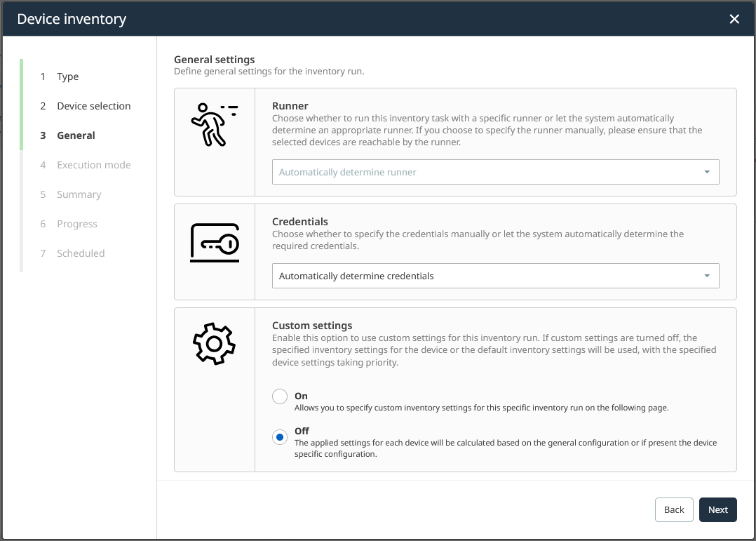The width and height of the screenshot is (756, 541).
Task: Select the Off custom settings radio
Action: coord(280,437)
